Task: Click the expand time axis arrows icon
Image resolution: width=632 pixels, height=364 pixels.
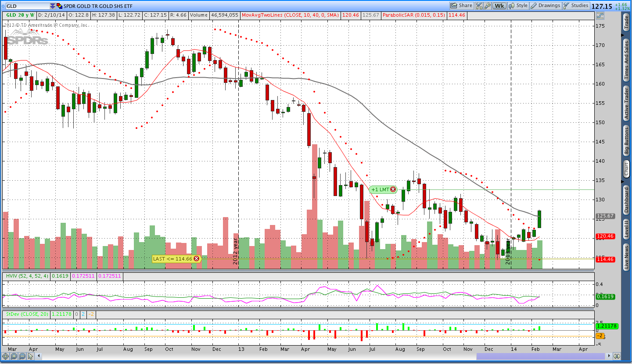Action: pos(617,356)
